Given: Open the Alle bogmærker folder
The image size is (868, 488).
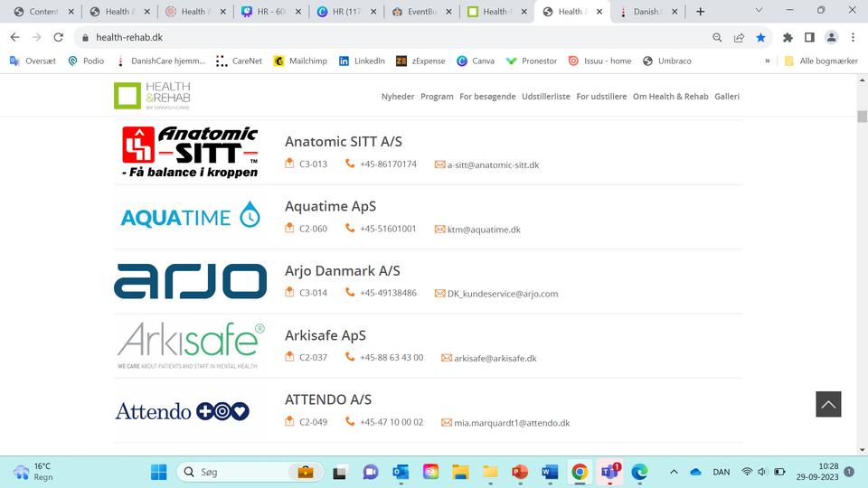Looking at the screenshot, I should click(x=821, y=61).
